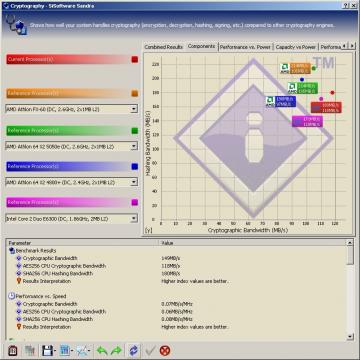Click the Performance vs. Speed clock icon
The width and height of the screenshot is (360, 360).
pyautogui.click(x=11, y=296)
